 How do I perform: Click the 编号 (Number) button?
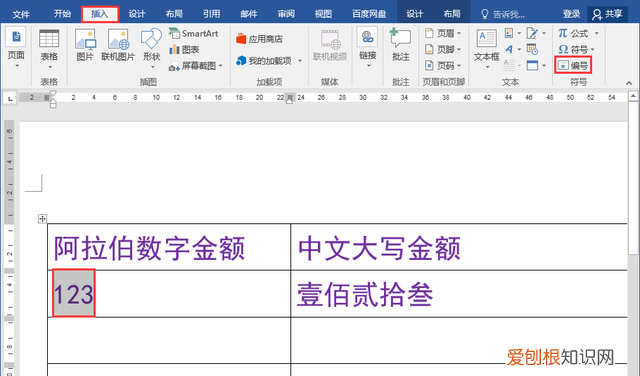[573, 65]
